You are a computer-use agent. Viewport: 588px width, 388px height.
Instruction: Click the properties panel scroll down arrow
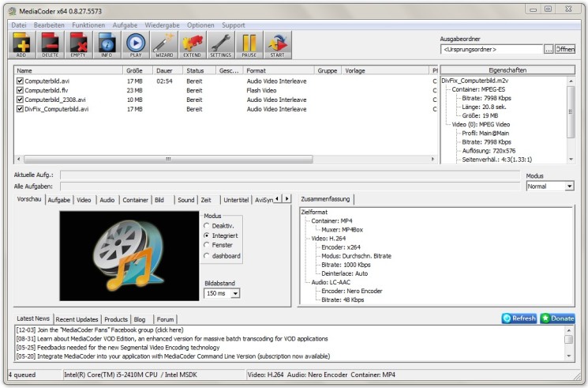[571, 160]
